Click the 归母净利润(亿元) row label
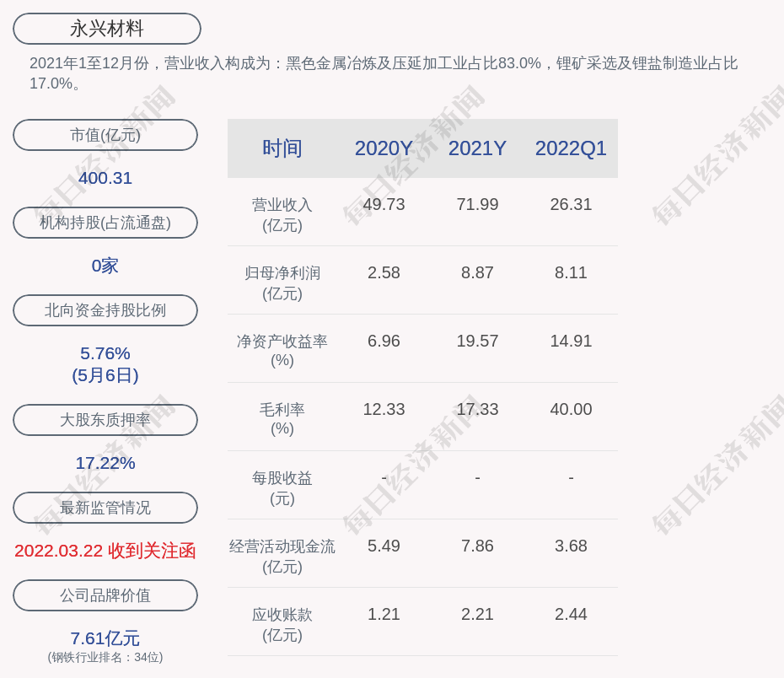Image resolution: width=784 pixels, height=678 pixels. click(282, 283)
